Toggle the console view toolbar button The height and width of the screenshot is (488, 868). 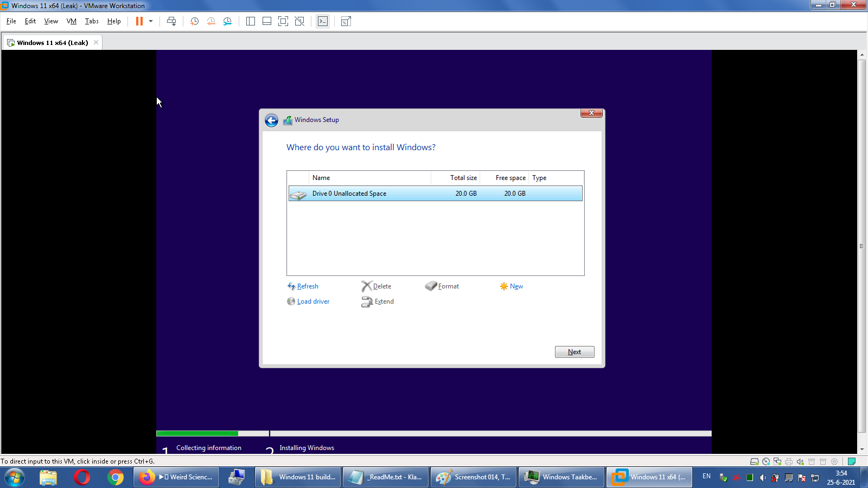coord(323,21)
